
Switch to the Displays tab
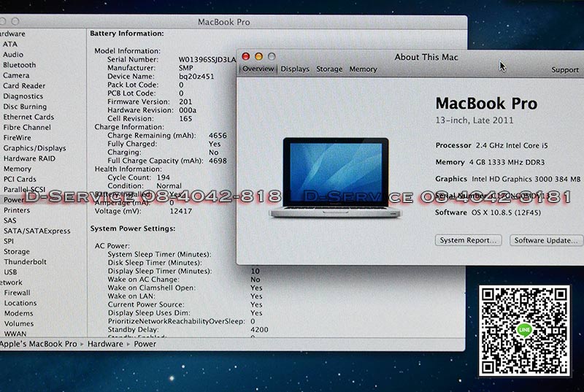click(295, 69)
